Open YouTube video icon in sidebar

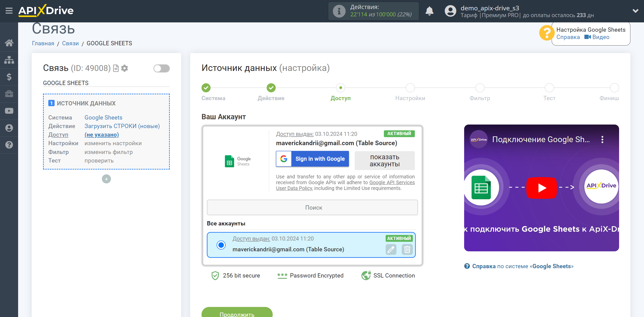[9, 111]
